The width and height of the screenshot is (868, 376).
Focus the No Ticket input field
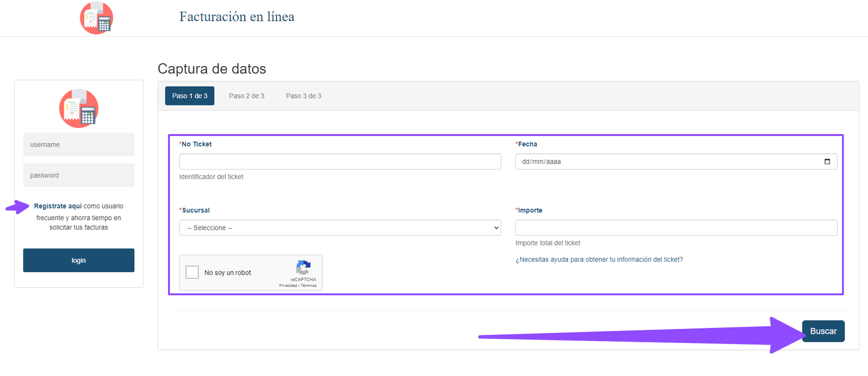(340, 161)
